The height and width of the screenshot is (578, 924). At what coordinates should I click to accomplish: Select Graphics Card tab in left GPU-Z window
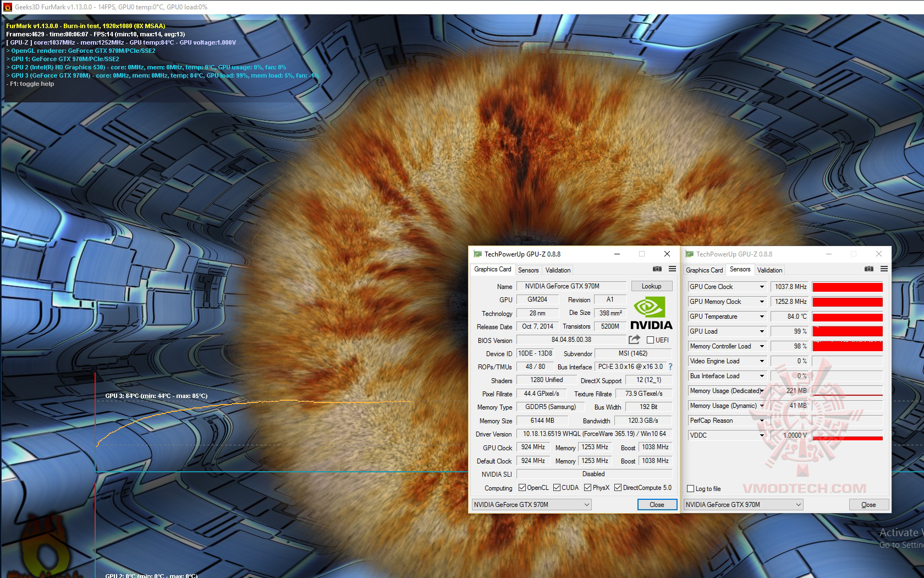click(x=493, y=269)
